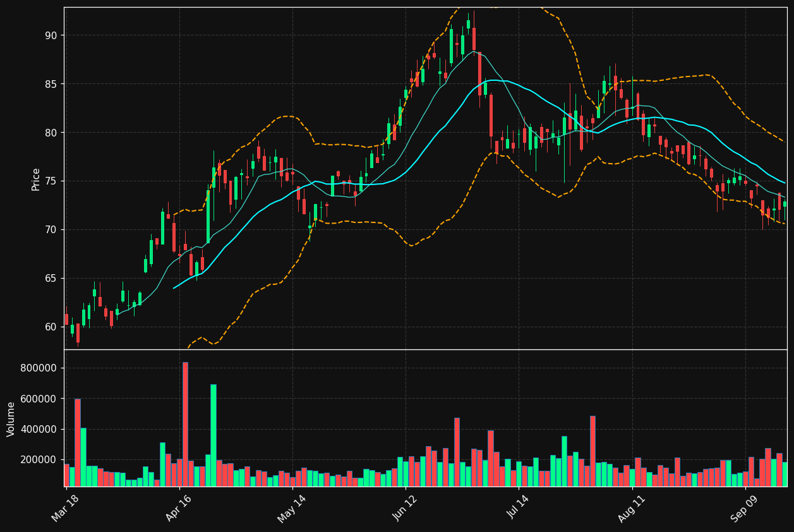794x532 pixels.
Task: Click the 200000 volume tick label
Action: pos(39,459)
